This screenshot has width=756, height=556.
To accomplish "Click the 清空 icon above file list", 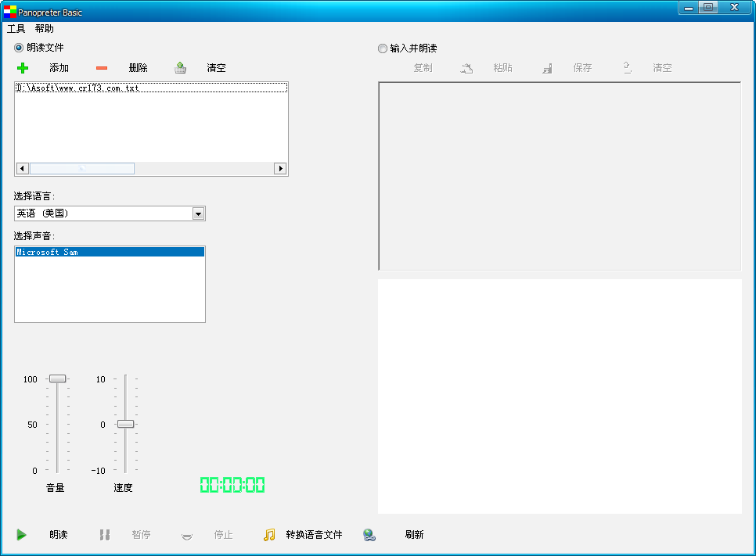I will (x=180, y=68).
